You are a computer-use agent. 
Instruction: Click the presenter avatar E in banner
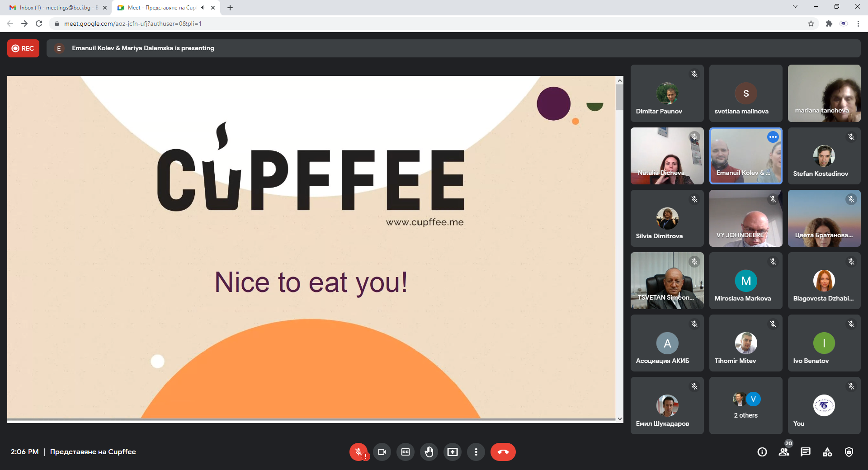(x=59, y=48)
